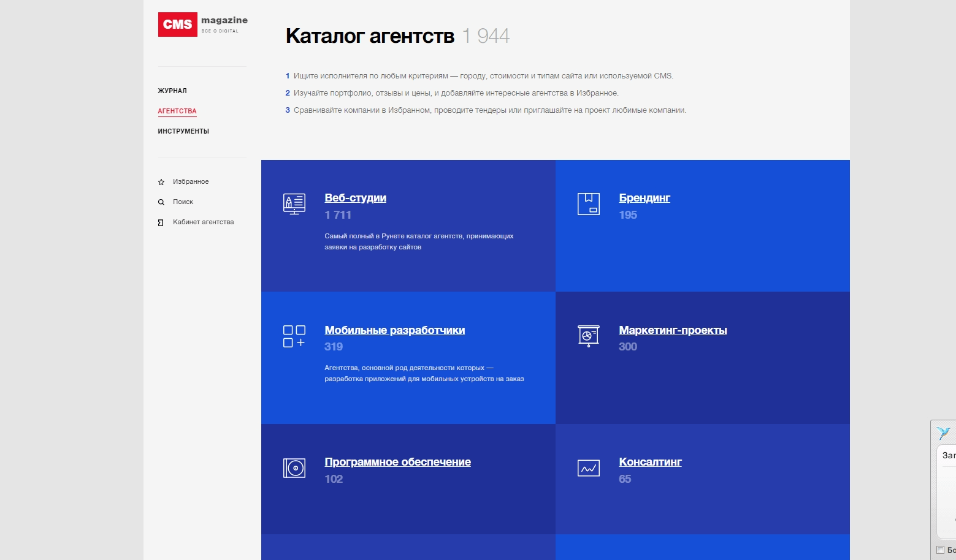
Task: Open the Журнал menu section
Action: click(x=172, y=91)
